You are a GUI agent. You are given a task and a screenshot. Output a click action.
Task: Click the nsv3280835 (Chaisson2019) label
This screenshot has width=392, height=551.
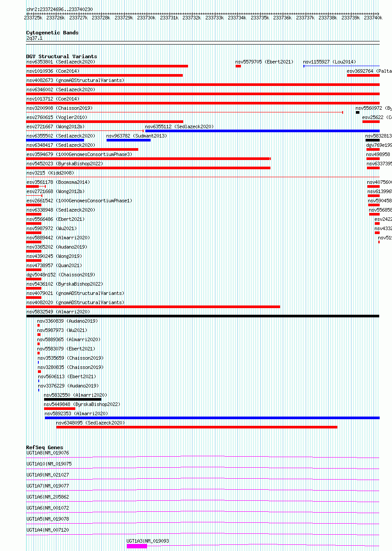click(x=71, y=367)
